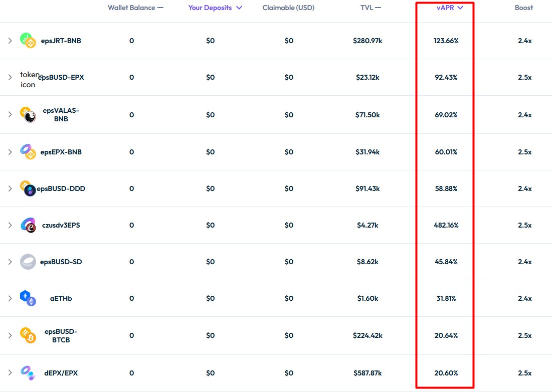Sort by Wallet Balance column
The image size is (552, 392).
tap(135, 8)
